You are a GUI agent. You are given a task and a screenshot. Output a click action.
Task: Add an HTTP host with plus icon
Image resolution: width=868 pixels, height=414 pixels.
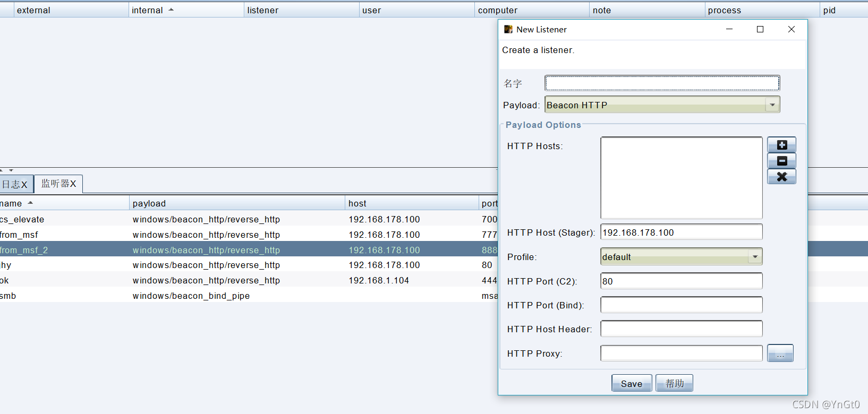781,145
